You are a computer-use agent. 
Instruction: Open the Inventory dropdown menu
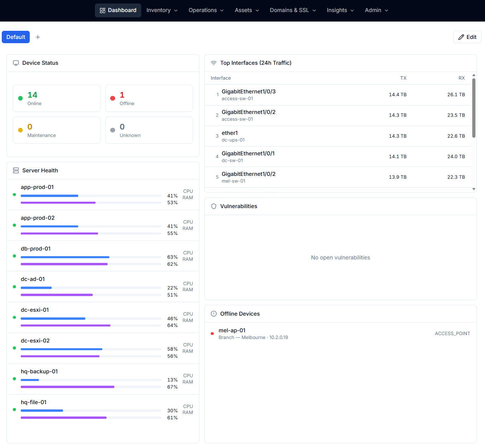click(x=162, y=11)
